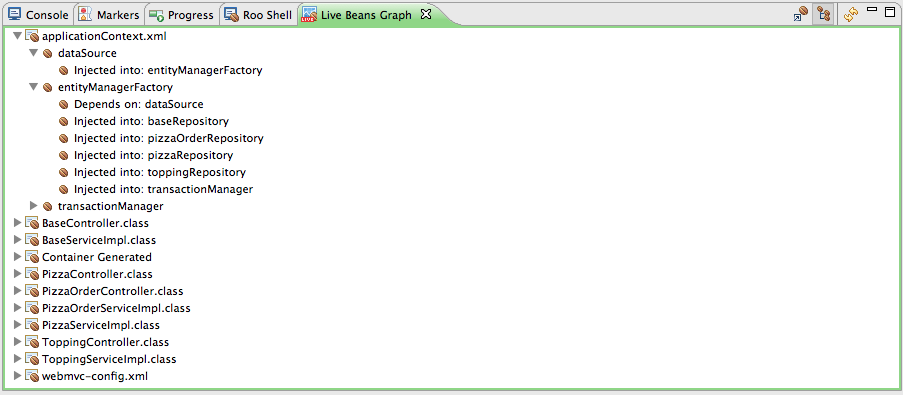Click the dataSource bean icon

[x=48, y=54]
